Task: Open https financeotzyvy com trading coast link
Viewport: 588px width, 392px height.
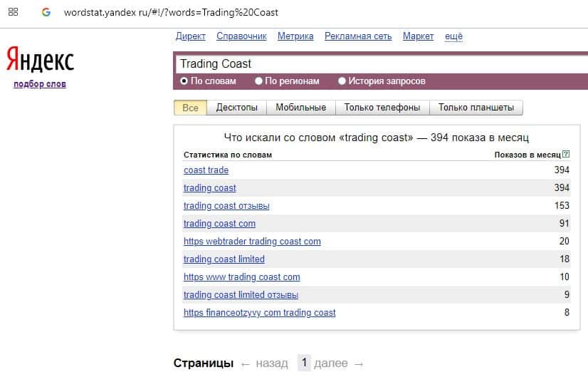Action: tap(260, 313)
